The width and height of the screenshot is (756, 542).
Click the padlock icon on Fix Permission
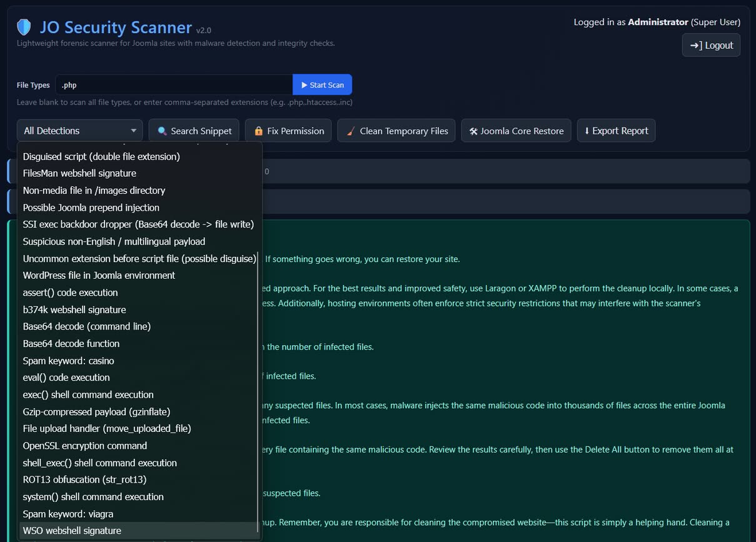pos(258,131)
